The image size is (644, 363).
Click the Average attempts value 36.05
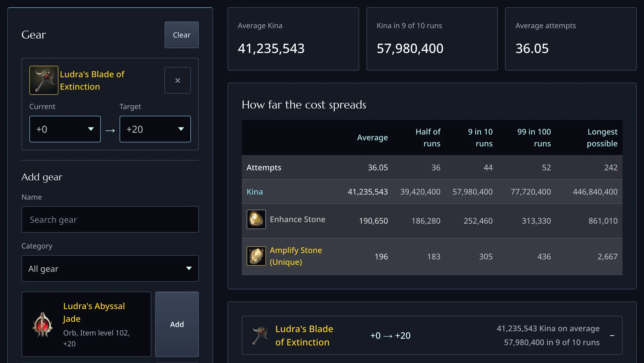(532, 49)
